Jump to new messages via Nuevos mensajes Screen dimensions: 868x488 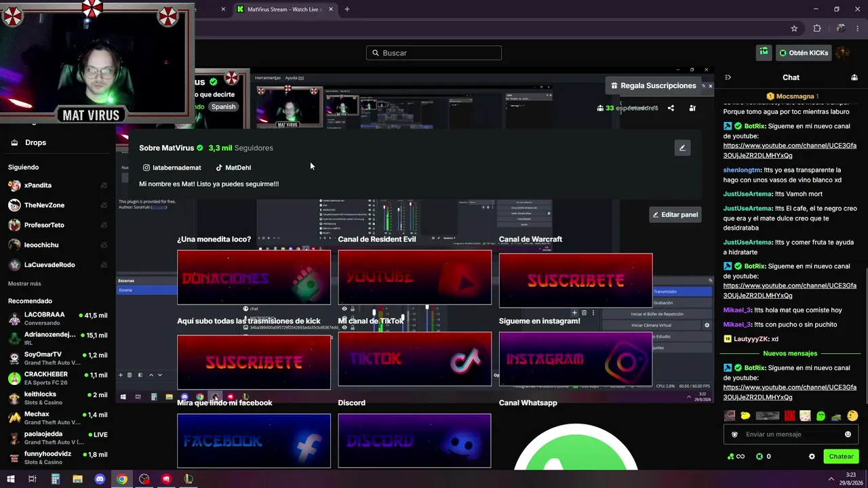[790, 353]
